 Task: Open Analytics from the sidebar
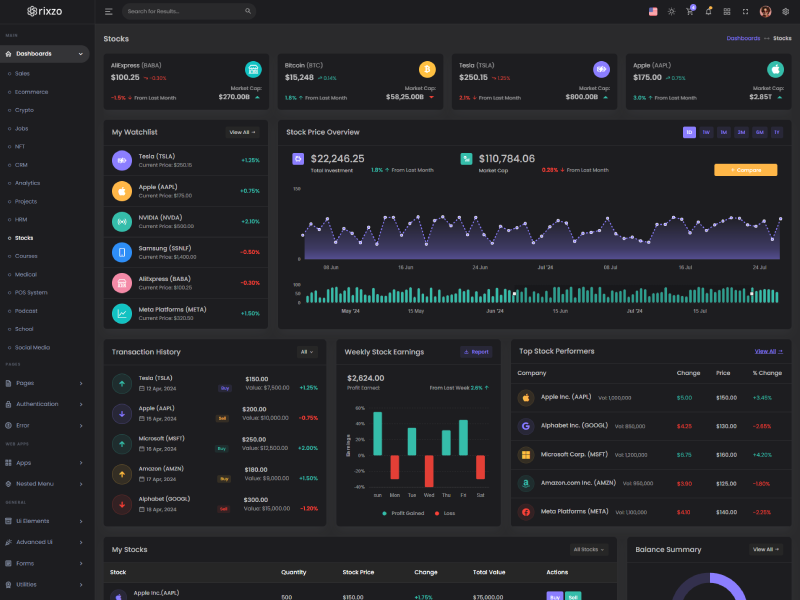[28, 183]
